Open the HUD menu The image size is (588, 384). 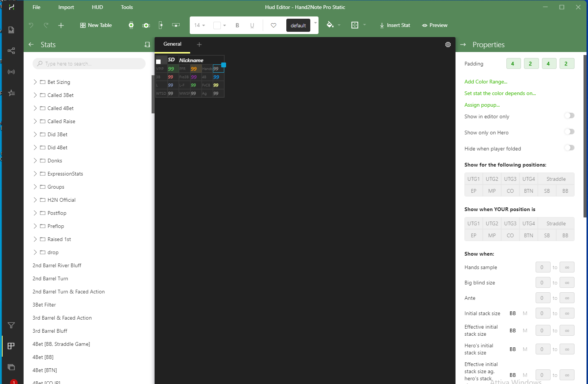[x=97, y=7]
